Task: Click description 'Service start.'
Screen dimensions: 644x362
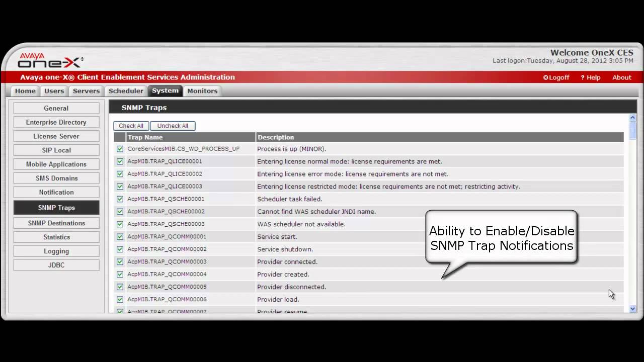Action: click(277, 237)
